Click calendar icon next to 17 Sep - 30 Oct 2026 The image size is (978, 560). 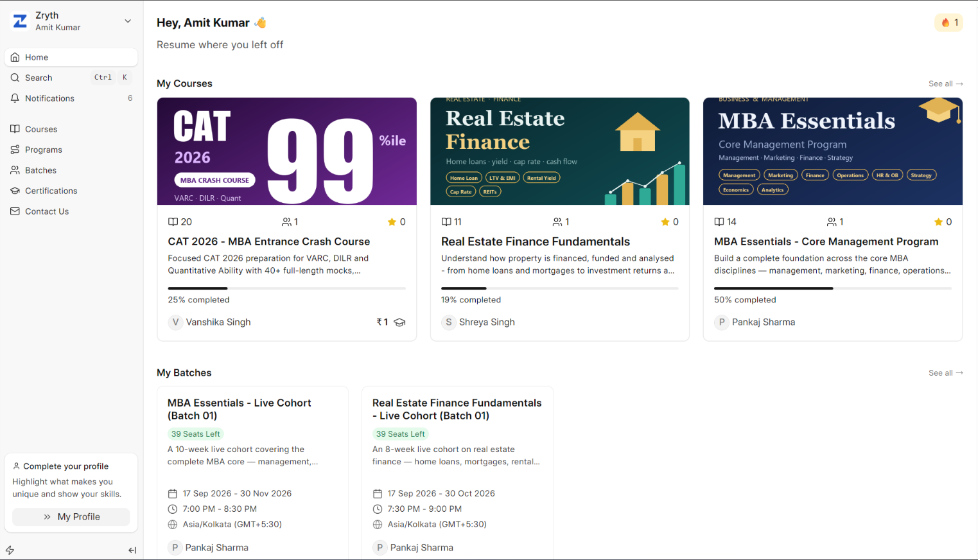[x=377, y=494]
